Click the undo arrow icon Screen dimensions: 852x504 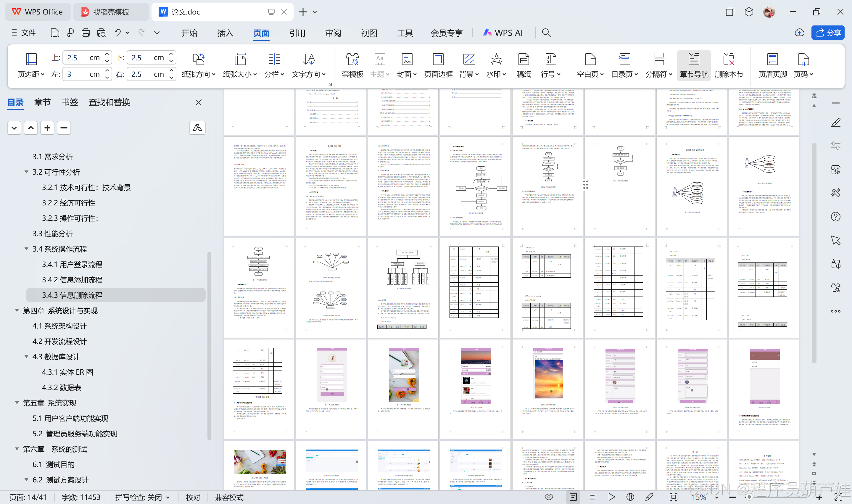pos(117,33)
